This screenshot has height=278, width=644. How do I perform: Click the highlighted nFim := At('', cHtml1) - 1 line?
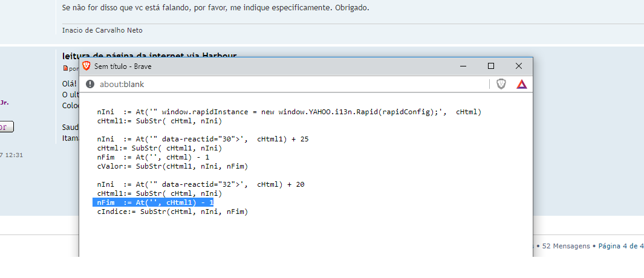153,202
